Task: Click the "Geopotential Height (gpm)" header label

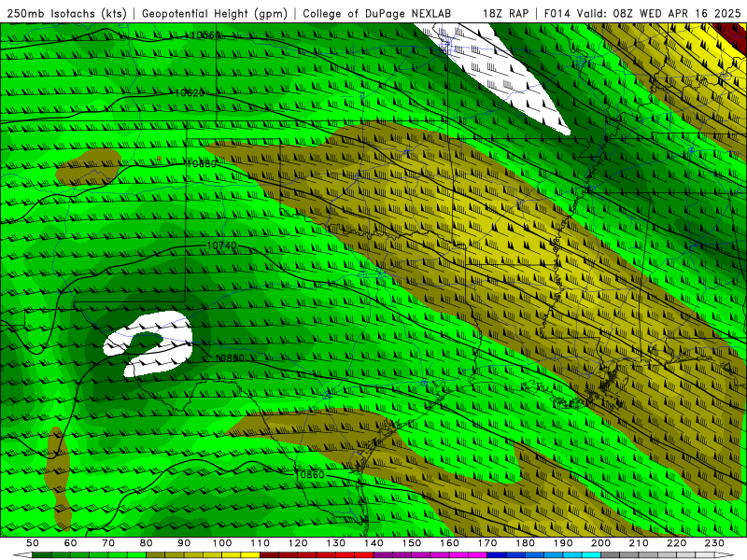Action: coord(215,13)
